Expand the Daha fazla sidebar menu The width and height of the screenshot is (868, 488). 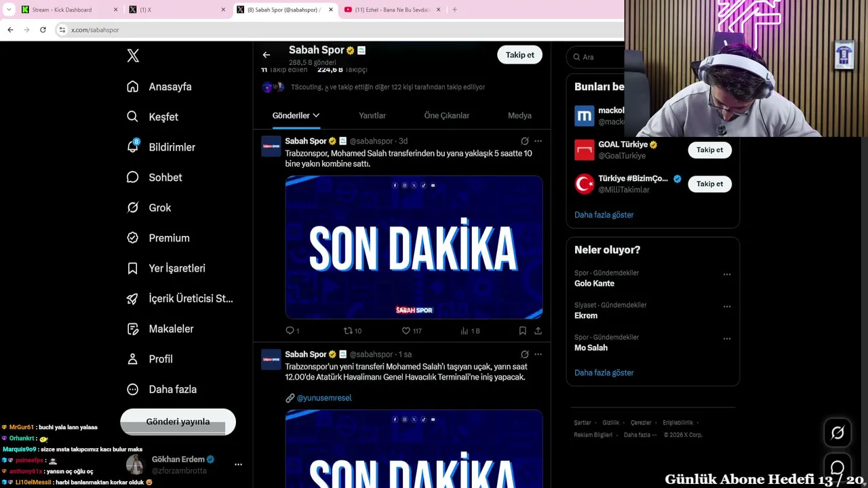(161, 389)
